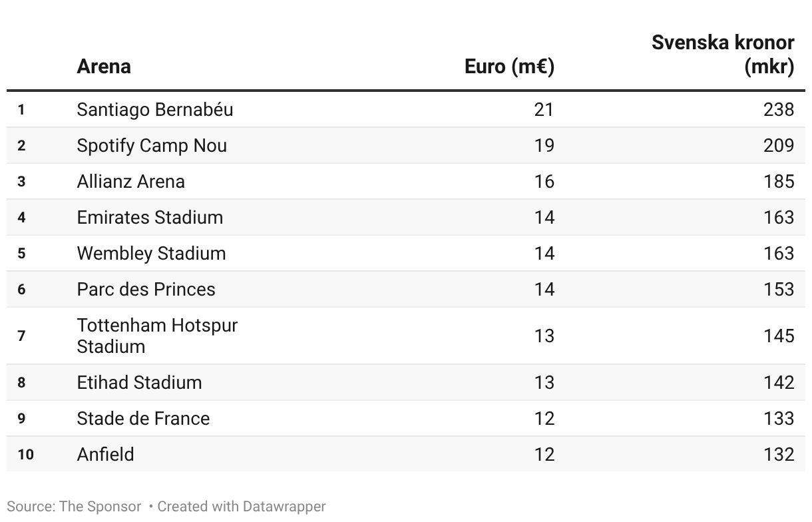Select the 209 mkr value cell
The height and width of the screenshot is (522, 812).
pos(779,145)
